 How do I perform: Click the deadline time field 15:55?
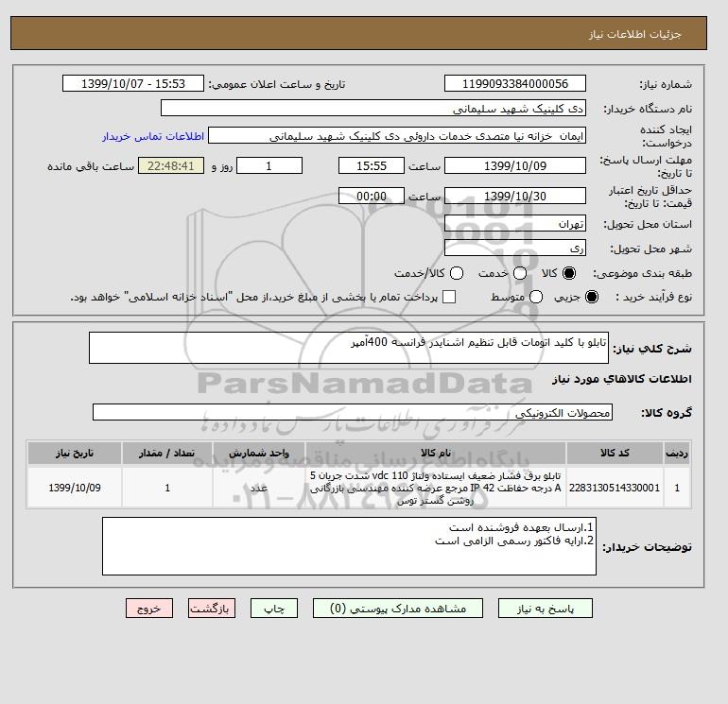[372, 165]
